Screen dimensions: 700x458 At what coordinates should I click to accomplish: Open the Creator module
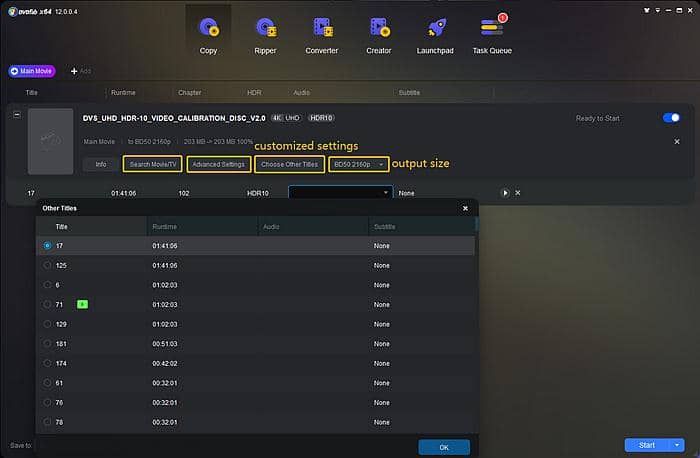click(379, 36)
